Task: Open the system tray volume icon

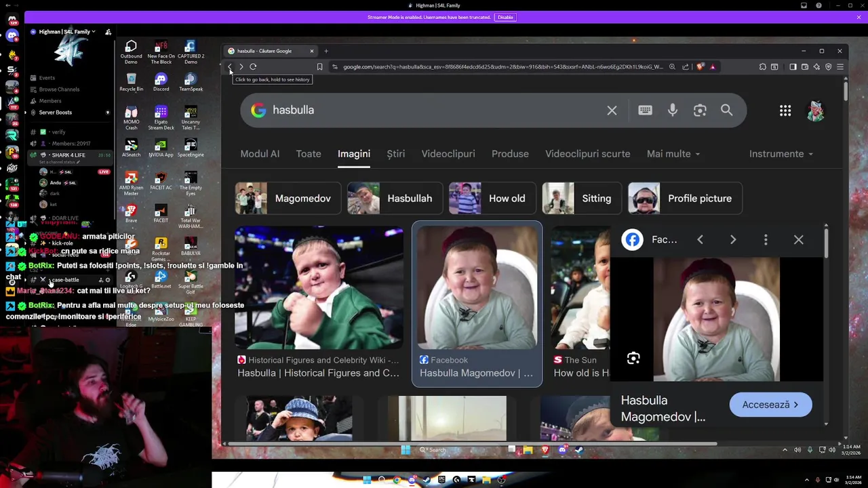Action: [x=797, y=449]
